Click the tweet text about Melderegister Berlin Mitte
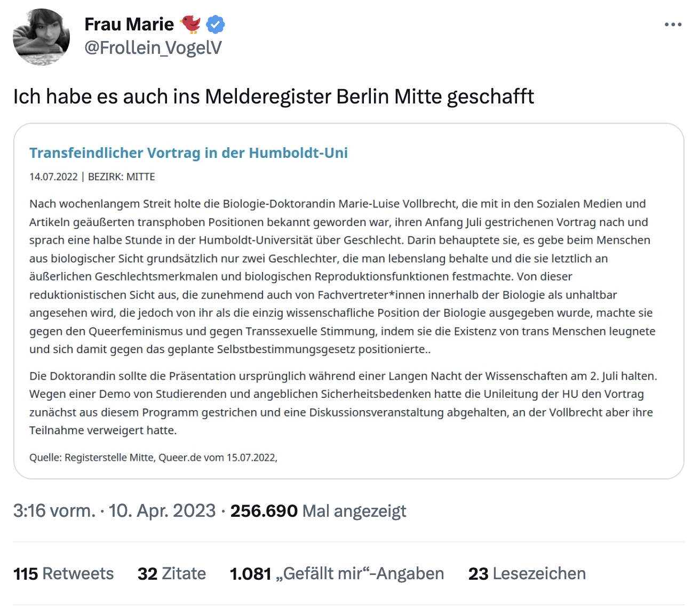700x608 pixels. pos(273,97)
